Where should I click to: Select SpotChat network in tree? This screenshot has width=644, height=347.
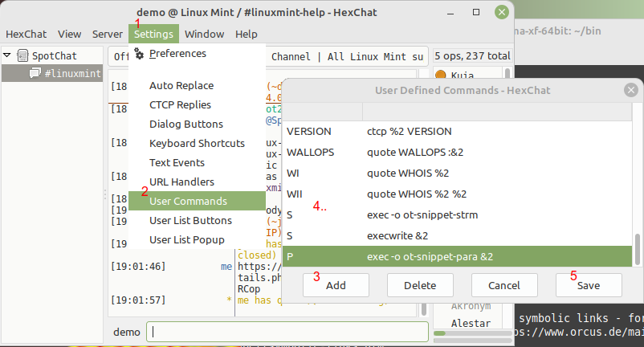pyautogui.click(x=55, y=56)
